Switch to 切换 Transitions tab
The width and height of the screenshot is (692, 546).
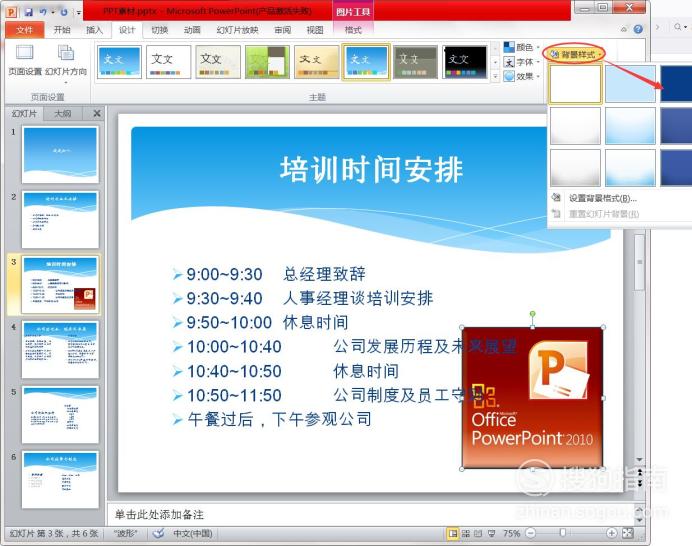[x=160, y=30]
